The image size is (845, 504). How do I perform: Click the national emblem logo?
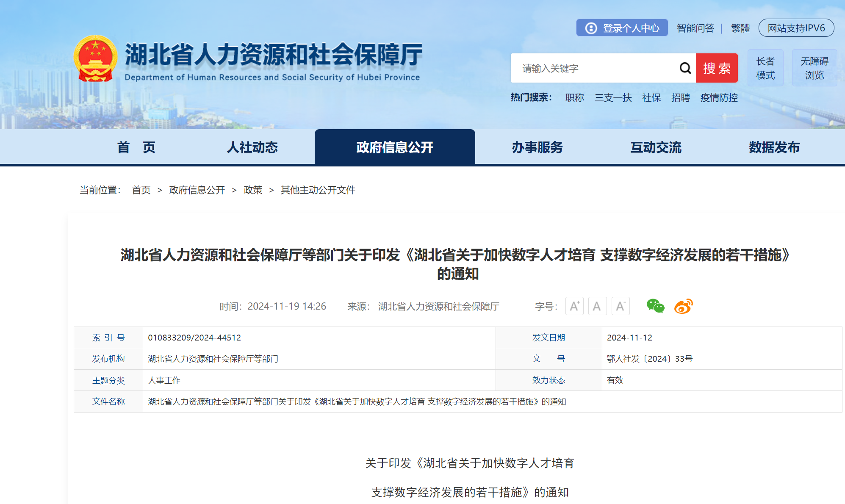click(95, 58)
